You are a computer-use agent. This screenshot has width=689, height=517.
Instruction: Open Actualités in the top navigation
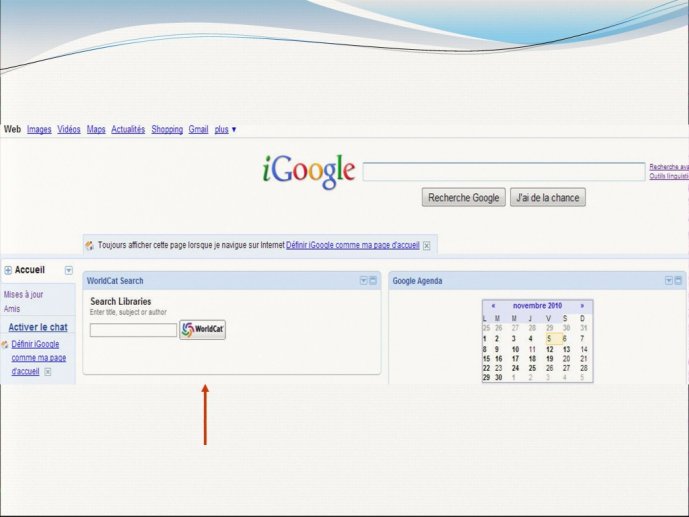click(x=128, y=130)
